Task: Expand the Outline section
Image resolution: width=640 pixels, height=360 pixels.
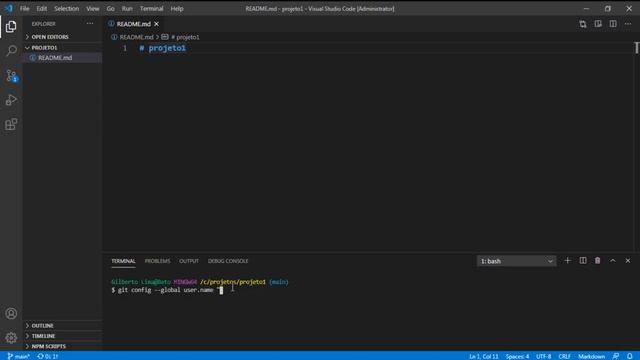Action: [x=63, y=326]
